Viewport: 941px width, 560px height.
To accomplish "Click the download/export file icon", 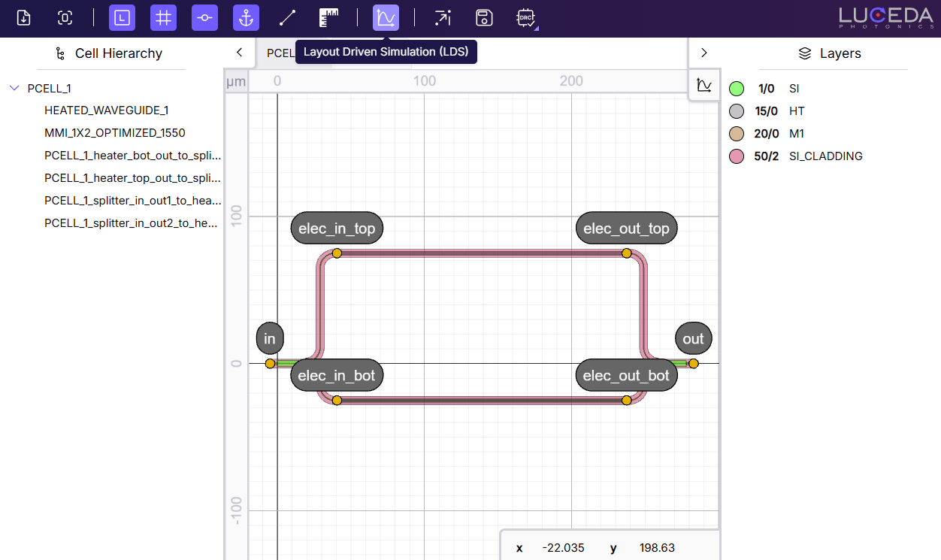I will pyautogui.click(x=24, y=18).
